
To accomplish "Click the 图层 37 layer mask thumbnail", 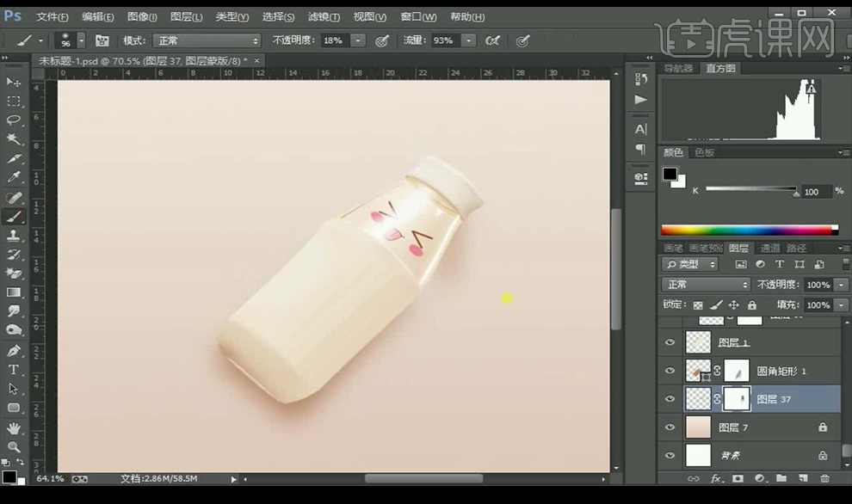I will tap(736, 398).
